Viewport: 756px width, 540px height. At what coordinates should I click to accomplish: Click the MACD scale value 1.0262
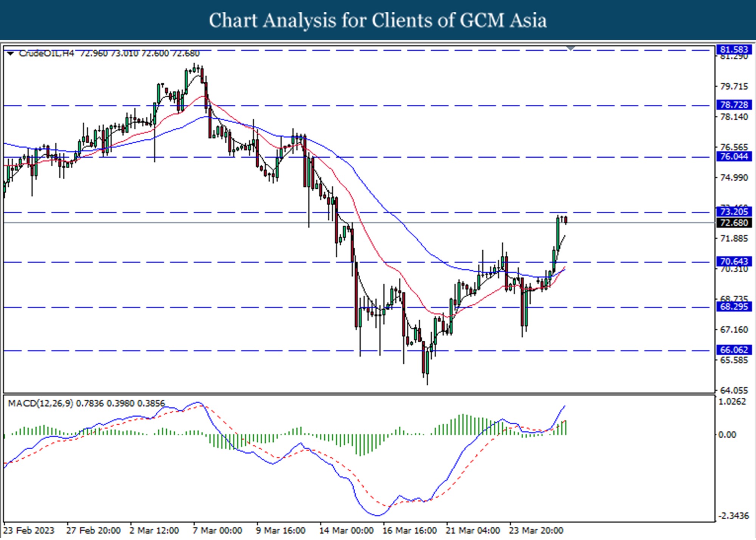click(x=733, y=402)
